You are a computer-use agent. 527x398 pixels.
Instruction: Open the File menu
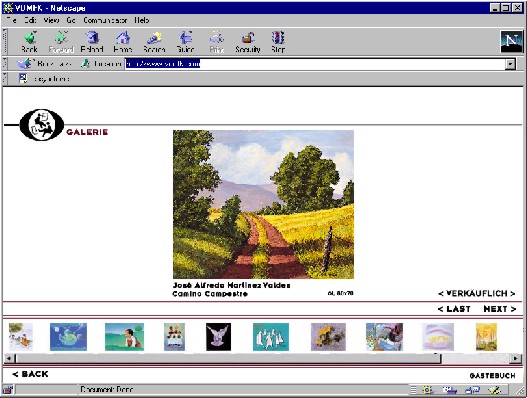11,20
